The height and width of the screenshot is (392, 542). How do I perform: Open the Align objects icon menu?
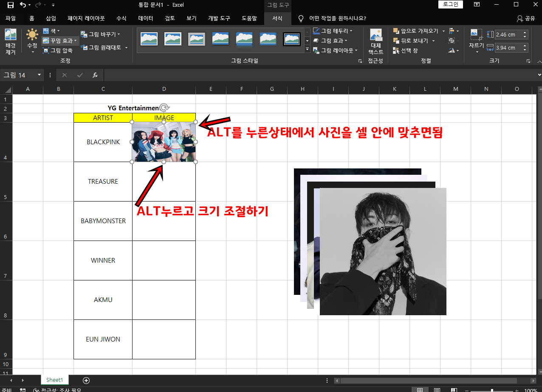(454, 31)
